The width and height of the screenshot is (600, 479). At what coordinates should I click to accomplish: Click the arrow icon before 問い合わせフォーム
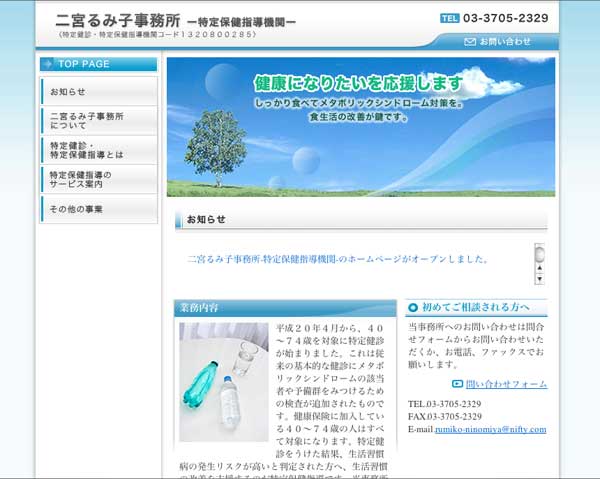(457, 383)
